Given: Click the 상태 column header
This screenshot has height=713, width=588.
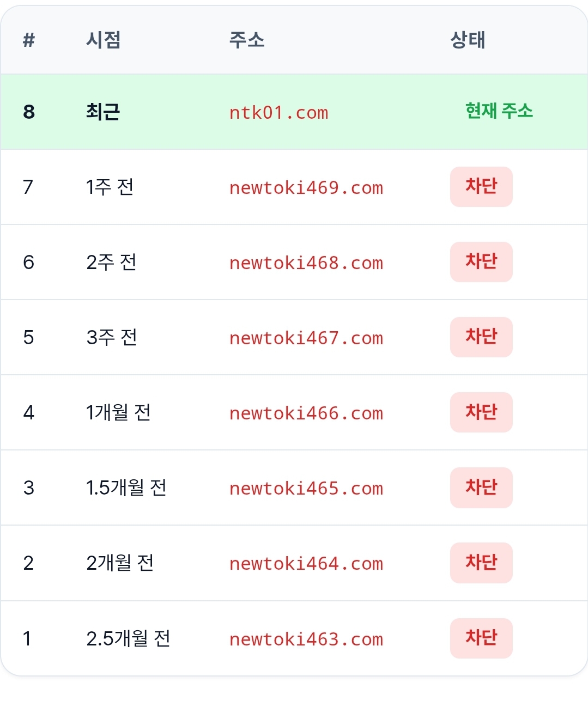Looking at the screenshot, I should click(x=468, y=40).
